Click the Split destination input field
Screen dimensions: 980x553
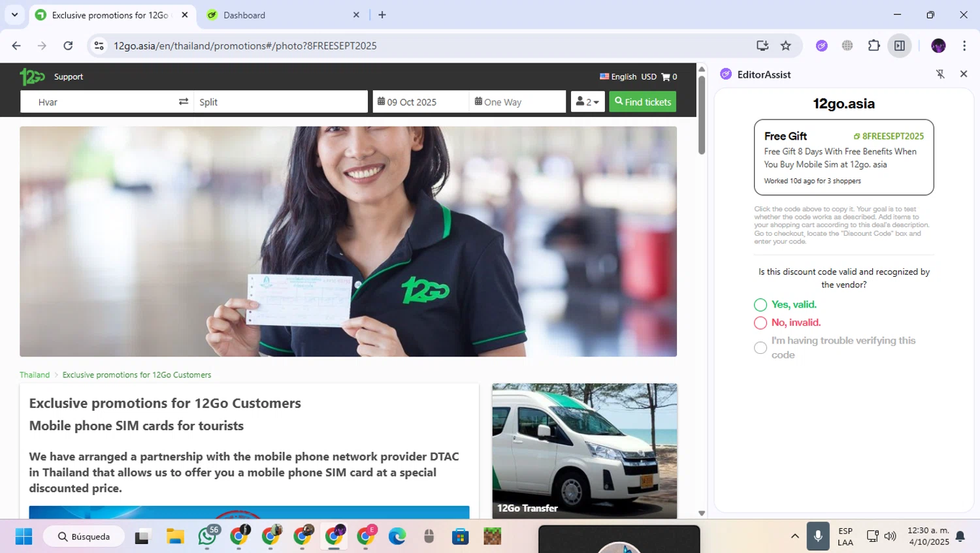(281, 102)
